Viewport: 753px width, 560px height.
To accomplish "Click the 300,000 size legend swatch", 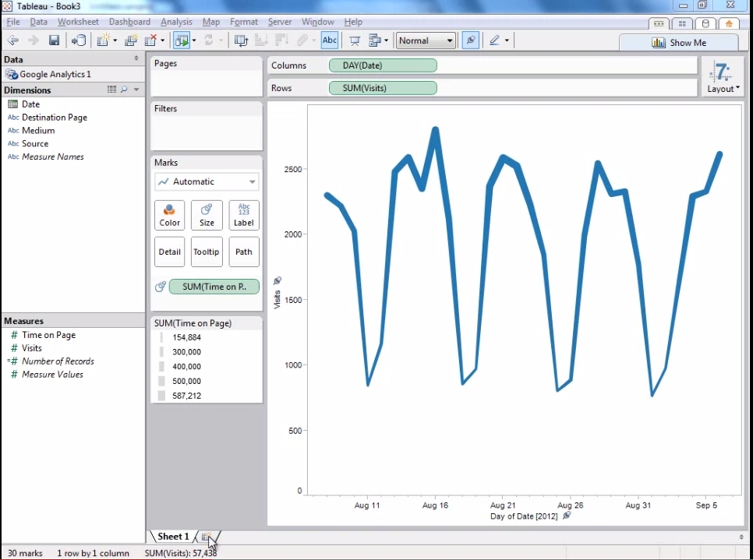I will point(162,352).
